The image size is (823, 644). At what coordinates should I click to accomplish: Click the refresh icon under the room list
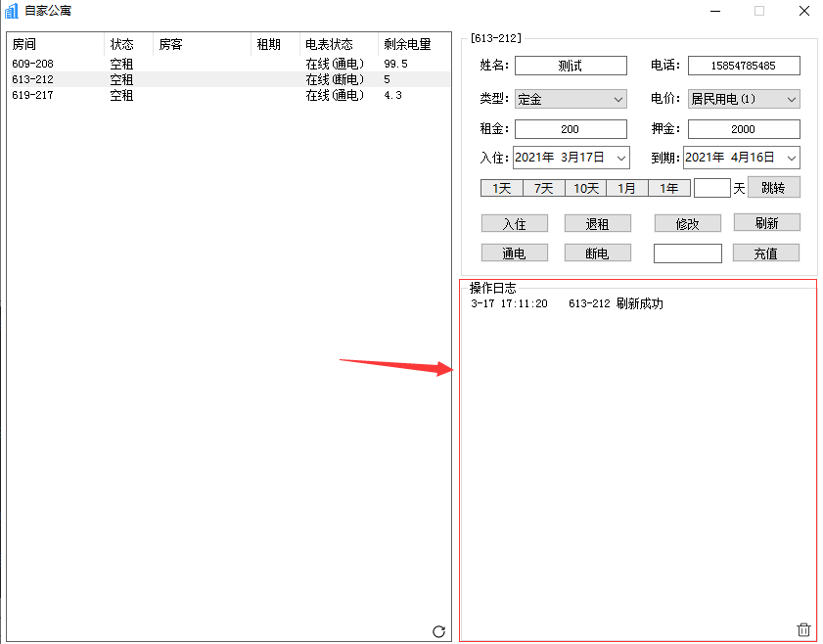(x=438, y=631)
